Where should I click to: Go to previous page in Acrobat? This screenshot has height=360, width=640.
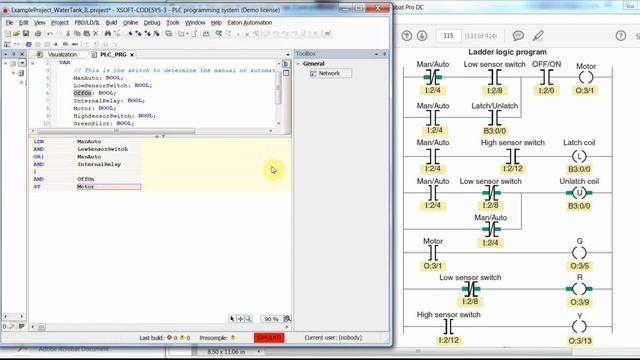(x=407, y=36)
